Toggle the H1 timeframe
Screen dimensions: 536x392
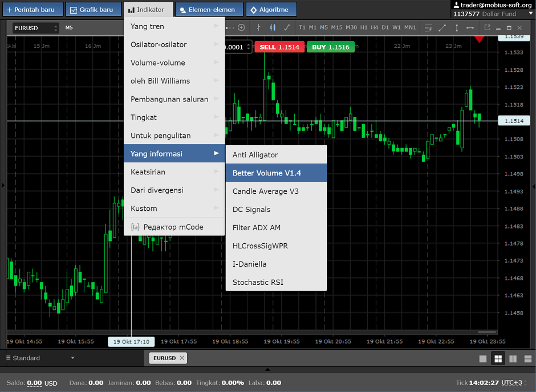[364, 27]
